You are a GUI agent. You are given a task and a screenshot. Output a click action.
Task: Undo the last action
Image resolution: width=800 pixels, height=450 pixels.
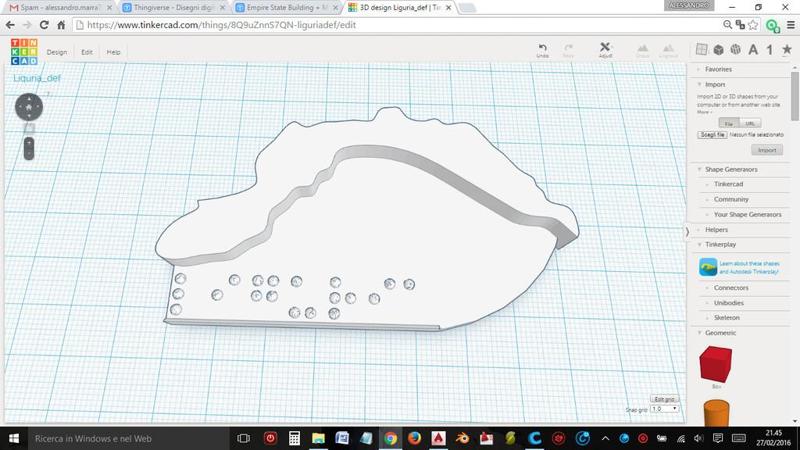tap(542, 50)
